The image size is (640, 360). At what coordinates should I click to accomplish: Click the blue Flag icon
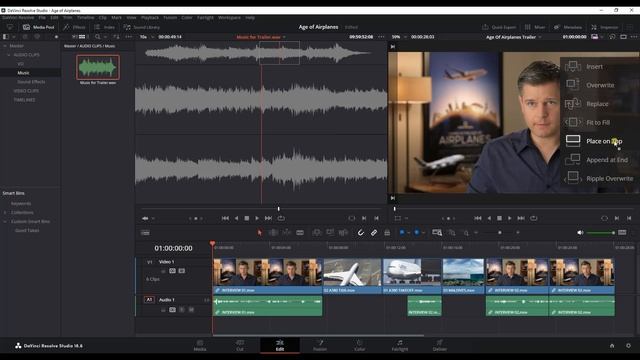coord(402,233)
